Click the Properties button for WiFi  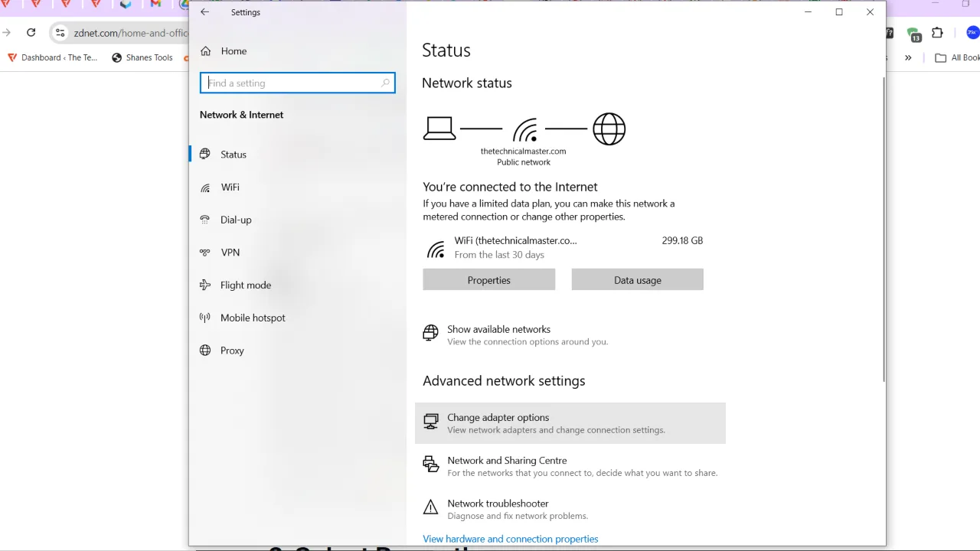tap(488, 279)
